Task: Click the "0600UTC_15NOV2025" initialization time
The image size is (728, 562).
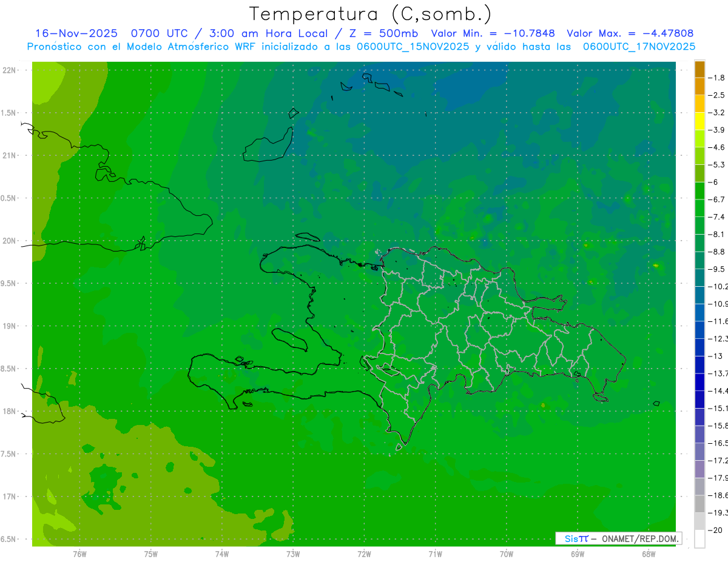Action: pyautogui.click(x=413, y=47)
